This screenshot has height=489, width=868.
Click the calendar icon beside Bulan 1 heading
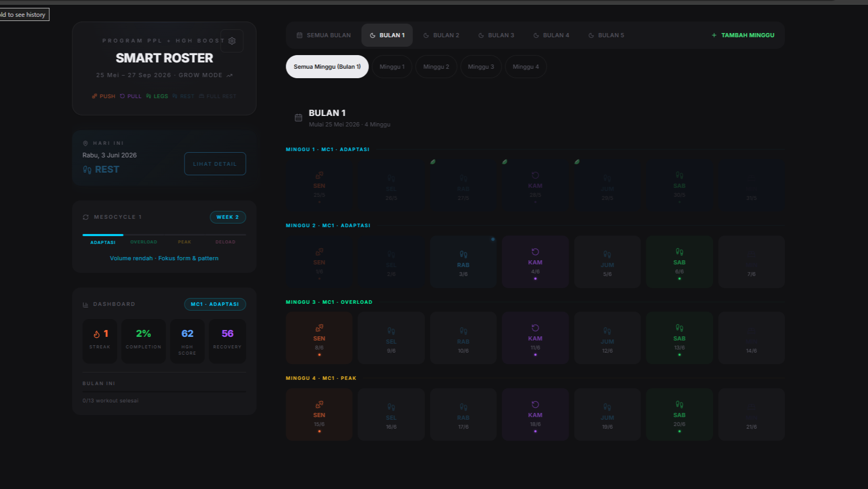point(298,118)
